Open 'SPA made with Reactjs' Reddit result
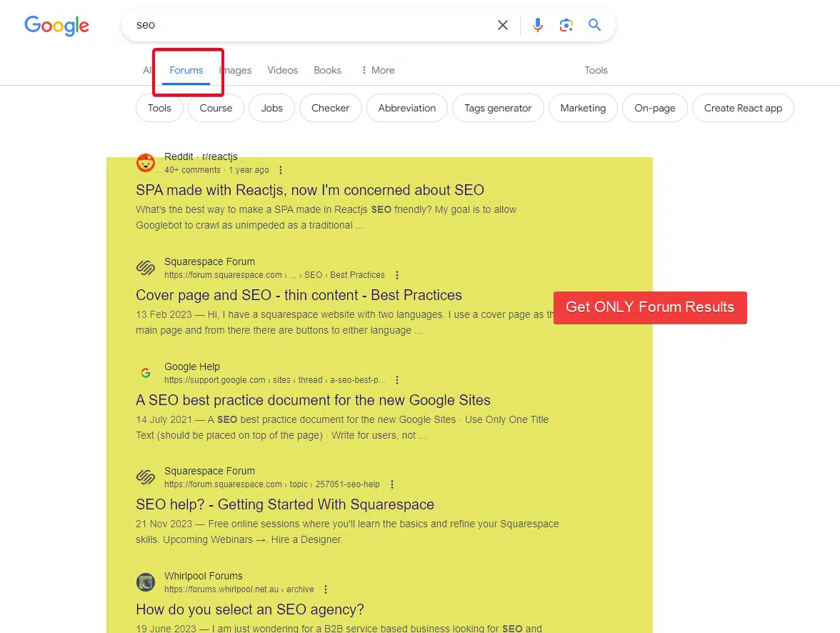This screenshot has width=840, height=633. pos(310,190)
